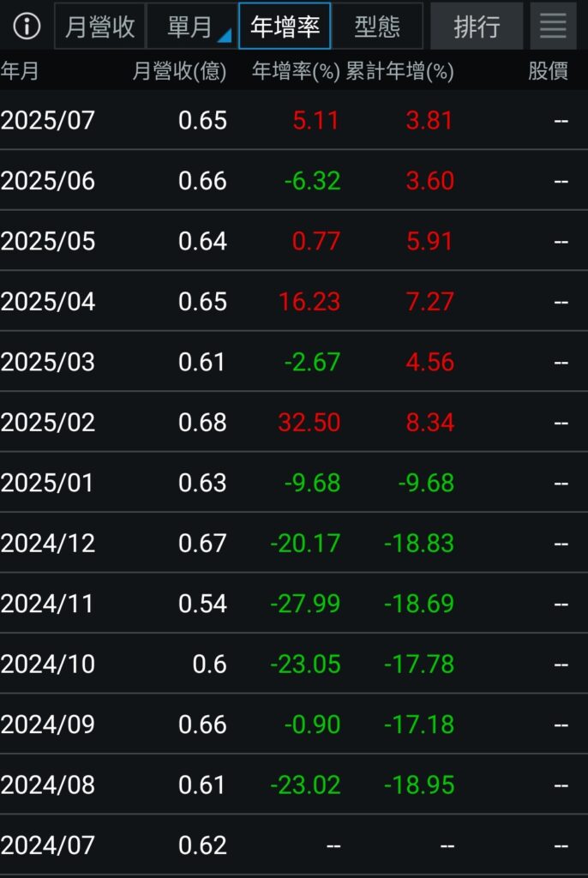Switch to the 月營收 tab

(100, 27)
